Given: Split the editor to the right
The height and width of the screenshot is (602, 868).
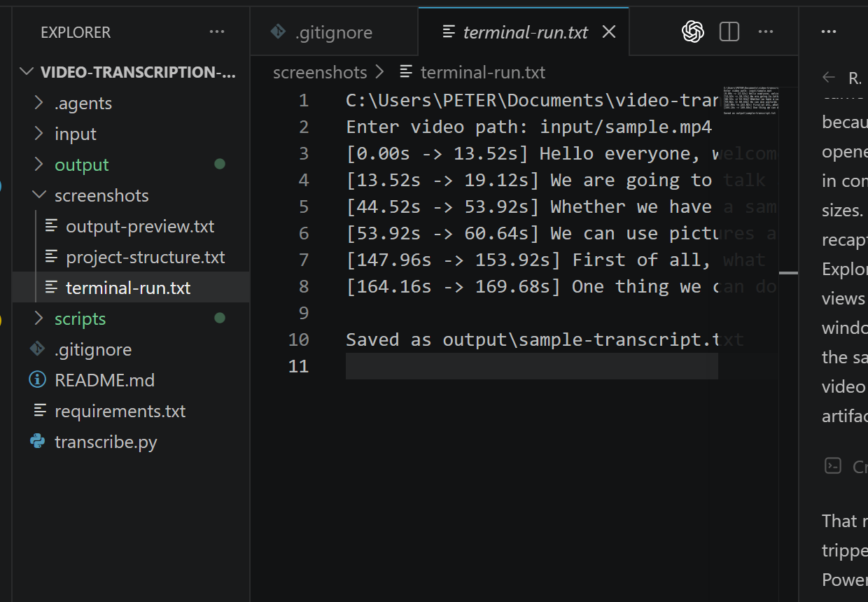Looking at the screenshot, I should pos(729,32).
